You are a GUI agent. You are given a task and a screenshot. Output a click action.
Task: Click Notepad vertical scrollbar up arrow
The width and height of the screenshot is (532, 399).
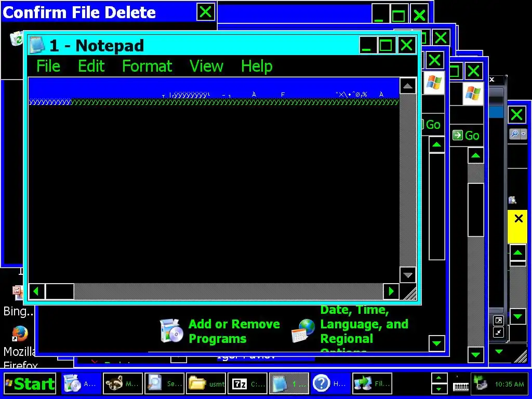pos(408,86)
